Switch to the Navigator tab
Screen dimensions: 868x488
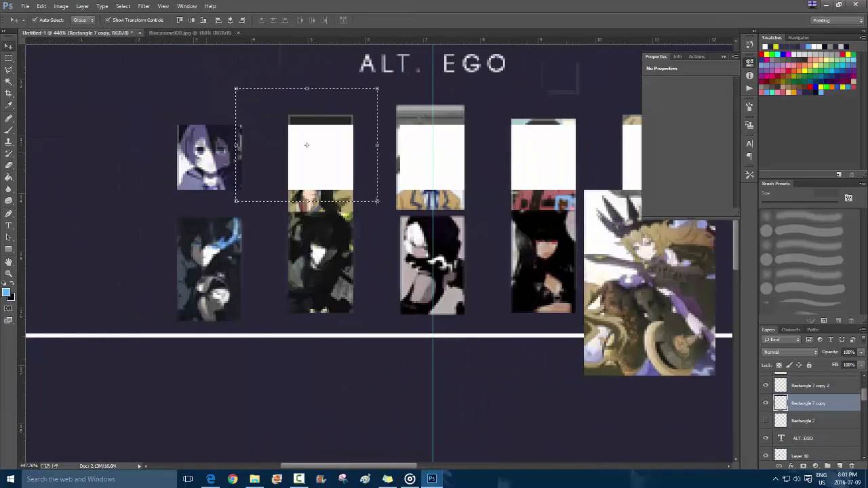pos(798,38)
